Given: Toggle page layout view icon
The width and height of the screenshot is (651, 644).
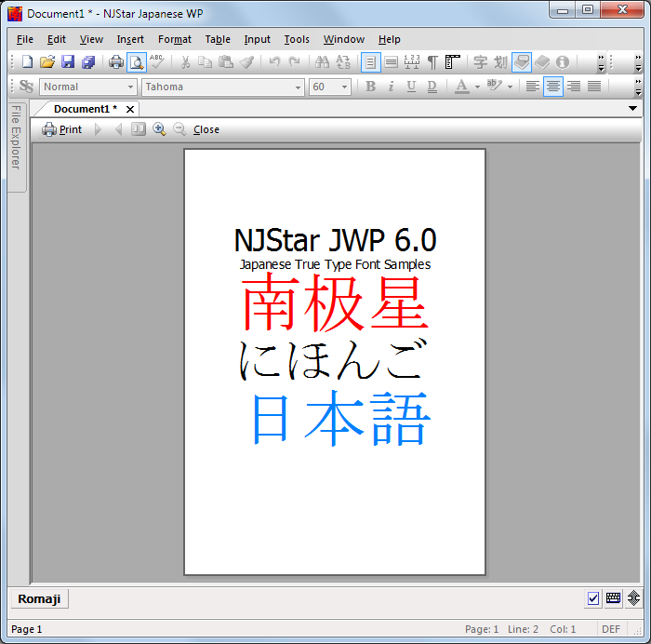Looking at the screenshot, I should [371, 62].
